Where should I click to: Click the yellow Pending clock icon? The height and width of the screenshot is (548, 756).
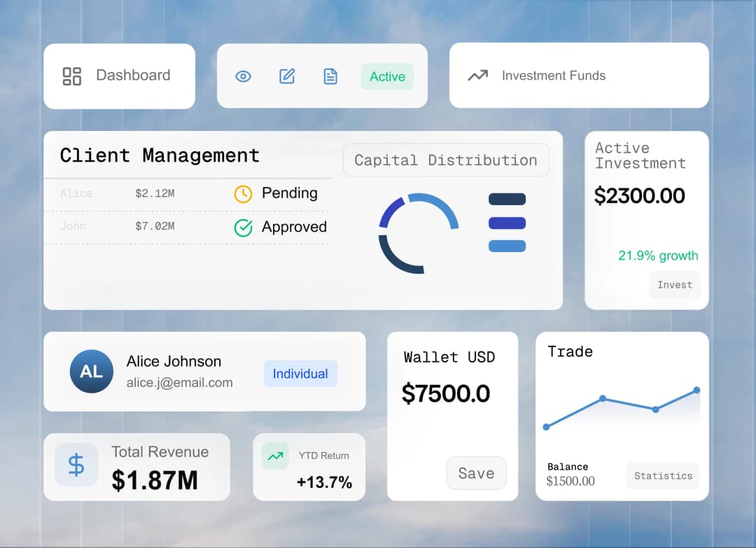point(243,194)
